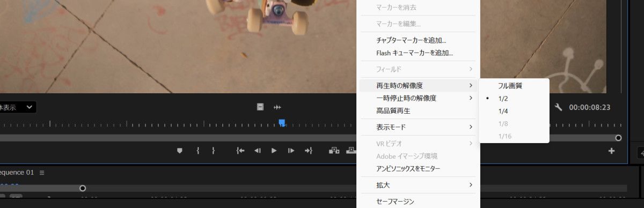Click the timecode 00:00:08:23
The height and width of the screenshot is (208, 644).
590,107
